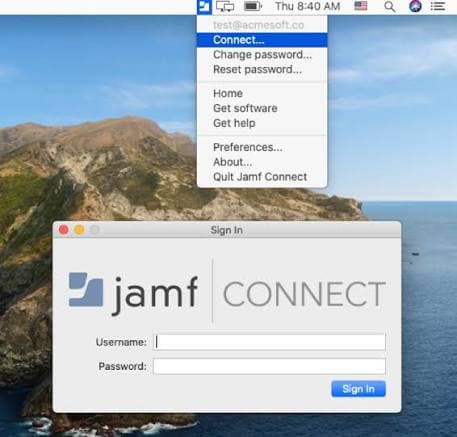Click the blue Sign In button

tap(358, 389)
